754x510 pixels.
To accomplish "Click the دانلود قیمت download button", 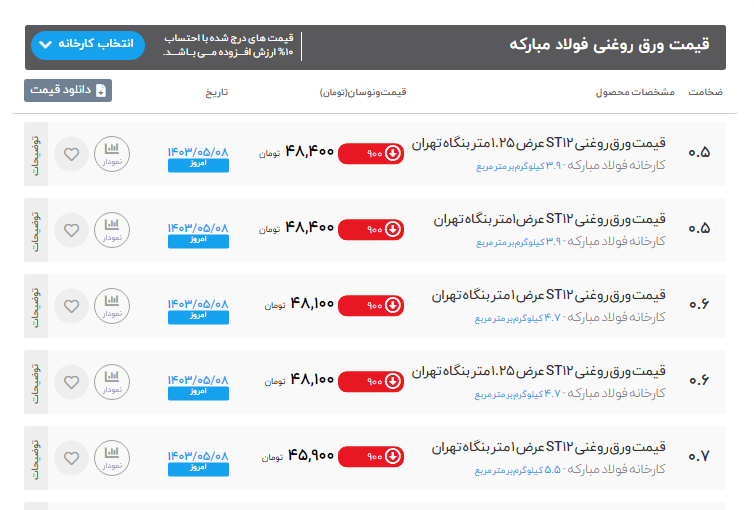I will tap(68, 90).
